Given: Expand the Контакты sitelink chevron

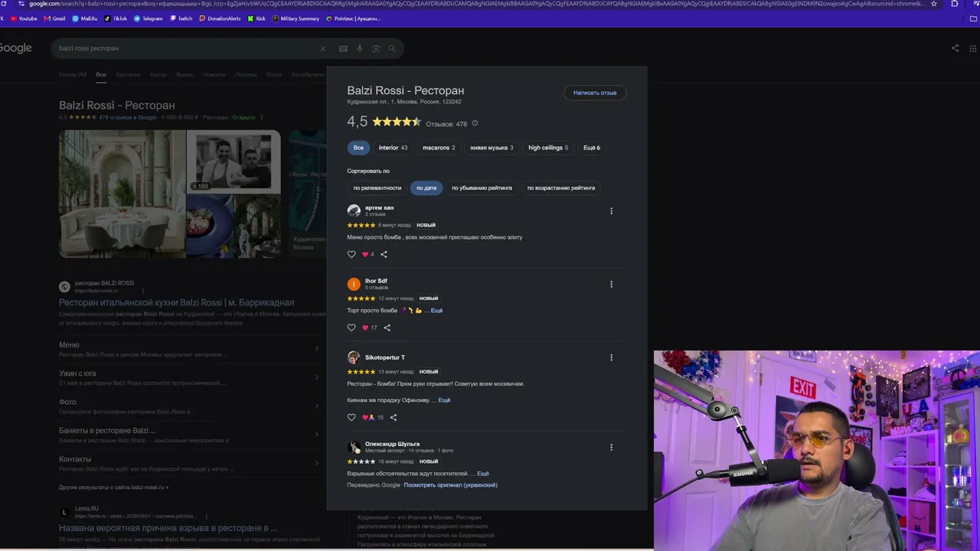Looking at the screenshot, I should click(317, 462).
